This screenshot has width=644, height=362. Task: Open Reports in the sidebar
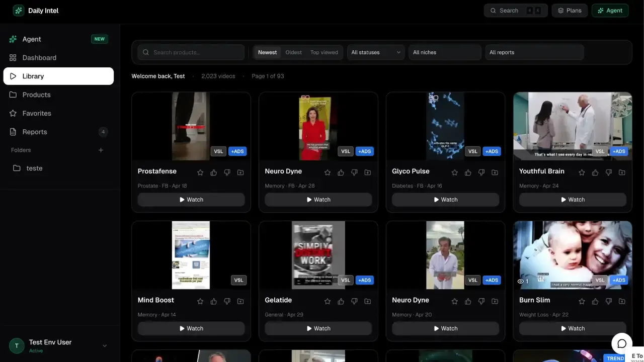pos(58,132)
